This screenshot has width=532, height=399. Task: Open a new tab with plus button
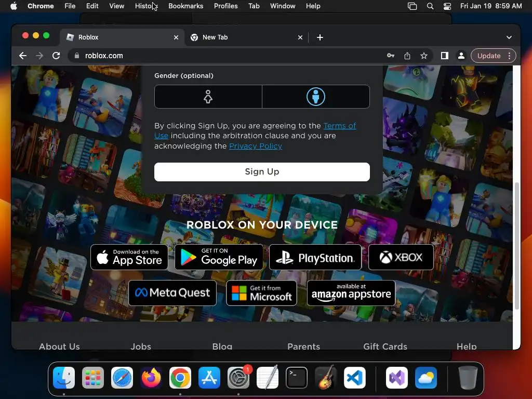tap(320, 37)
